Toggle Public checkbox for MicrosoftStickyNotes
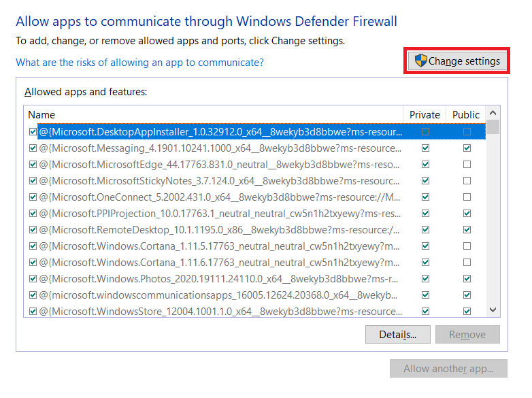The width and height of the screenshot is (532, 398). coord(467,180)
